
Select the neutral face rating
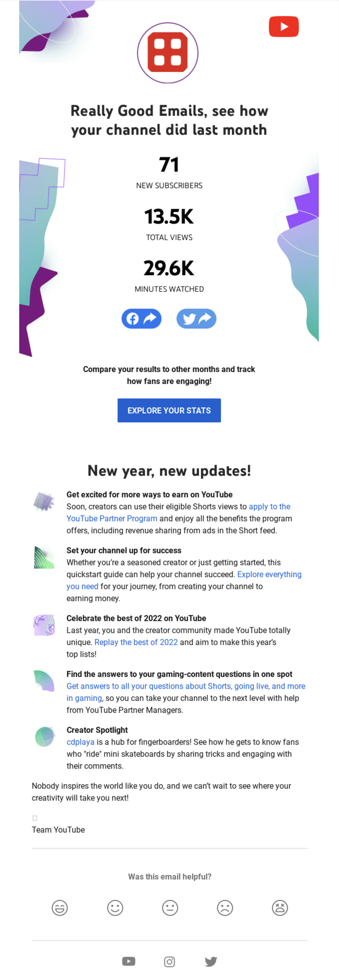[x=170, y=908]
